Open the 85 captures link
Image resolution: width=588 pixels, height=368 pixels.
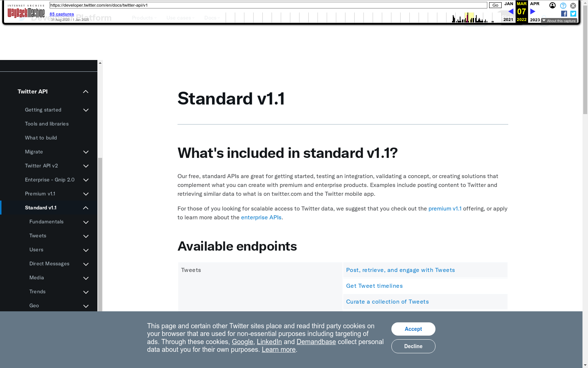(62, 14)
